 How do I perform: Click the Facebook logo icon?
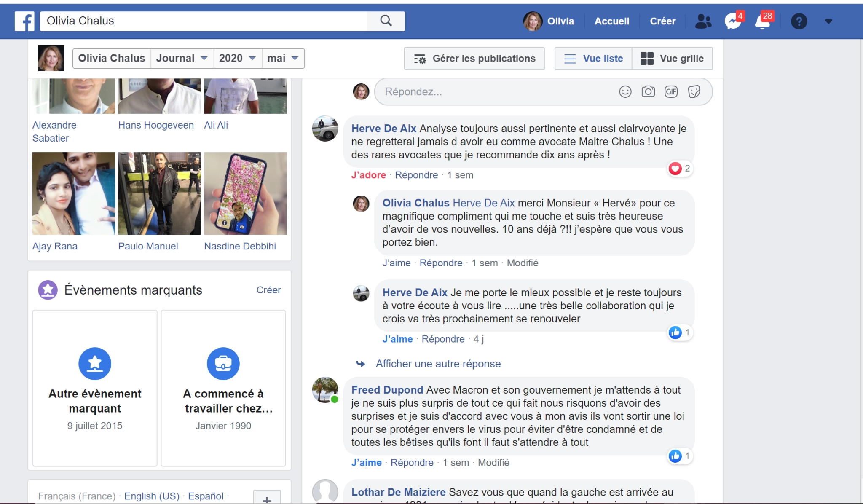click(24, 21)
